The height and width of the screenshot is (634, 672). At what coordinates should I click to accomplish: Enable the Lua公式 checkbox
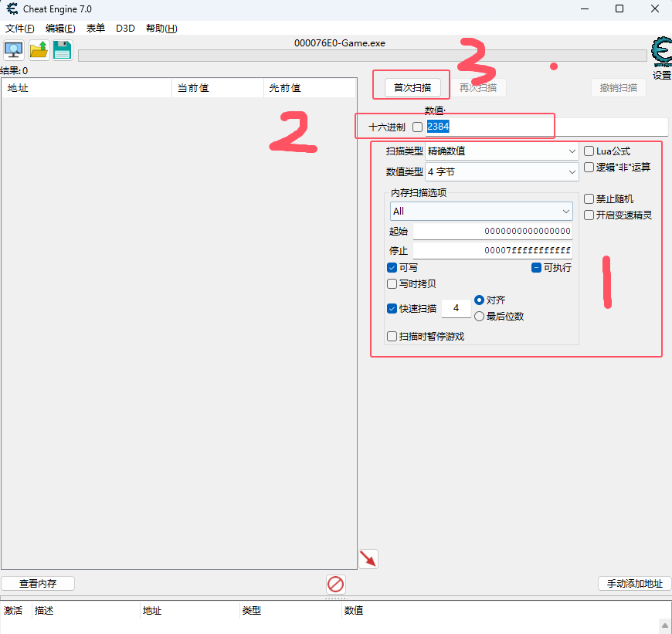click(x=589, y=151)
